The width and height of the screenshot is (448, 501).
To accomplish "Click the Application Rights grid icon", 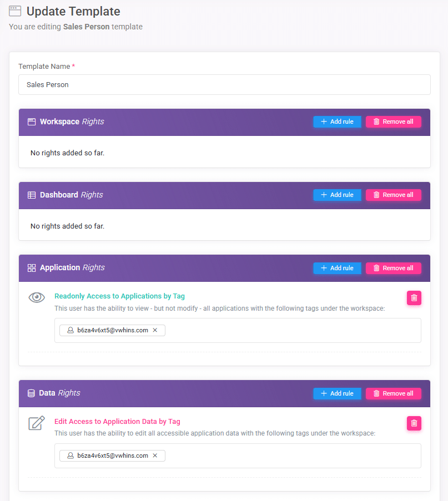I will pyautogui.click(x=32, y=268).
